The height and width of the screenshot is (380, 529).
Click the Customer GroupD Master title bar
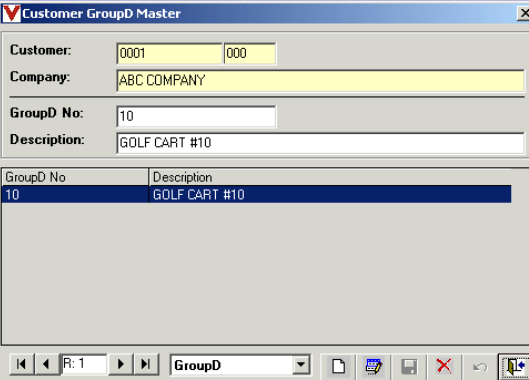[264, 13]
